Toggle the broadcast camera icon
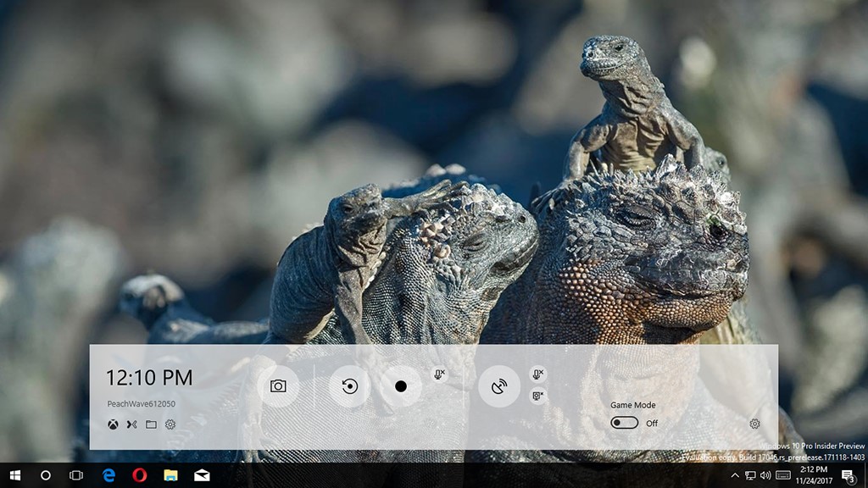This screenshot has width=868, height=488. coord(537,395)
